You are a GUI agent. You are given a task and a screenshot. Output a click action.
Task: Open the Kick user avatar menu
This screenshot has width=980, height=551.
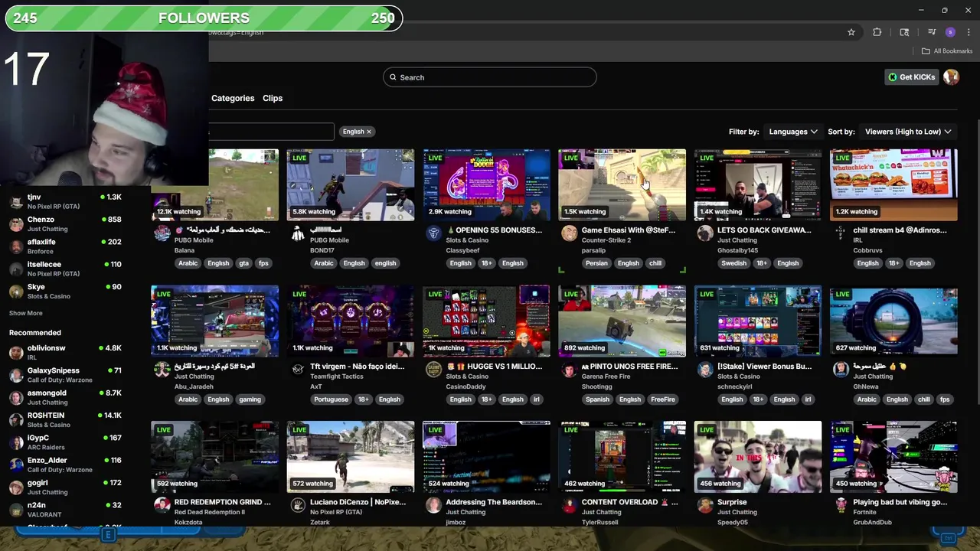pyautogui.click(x=951, y=77)
